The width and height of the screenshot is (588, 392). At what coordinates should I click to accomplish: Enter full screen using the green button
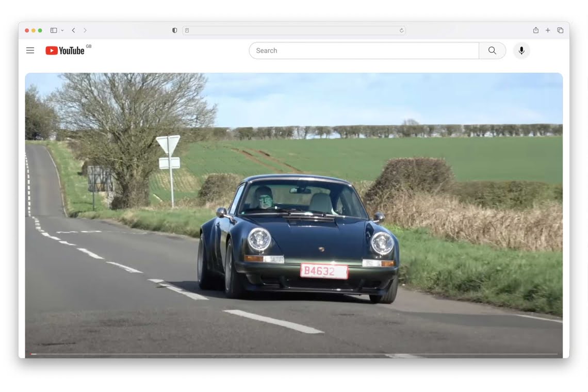coord(40,30)
